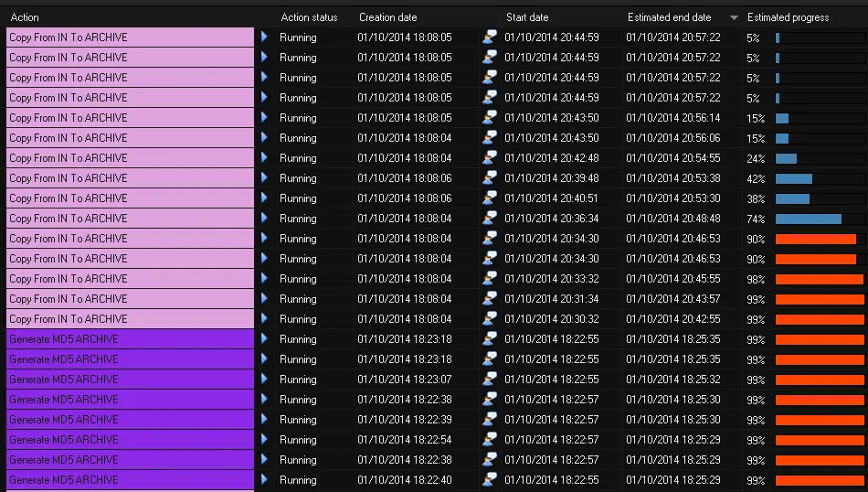Sort by the Action status column header

click(x=309, y=17)
